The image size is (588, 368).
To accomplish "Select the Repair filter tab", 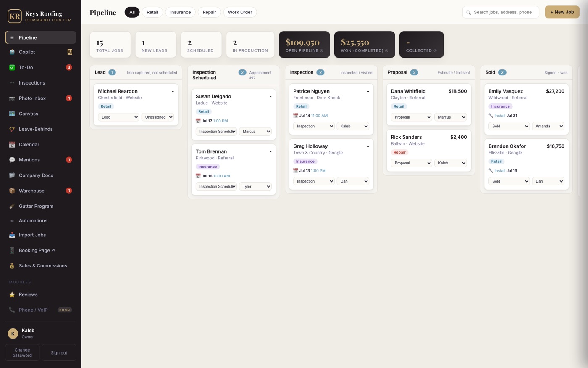I will [209, 12].
